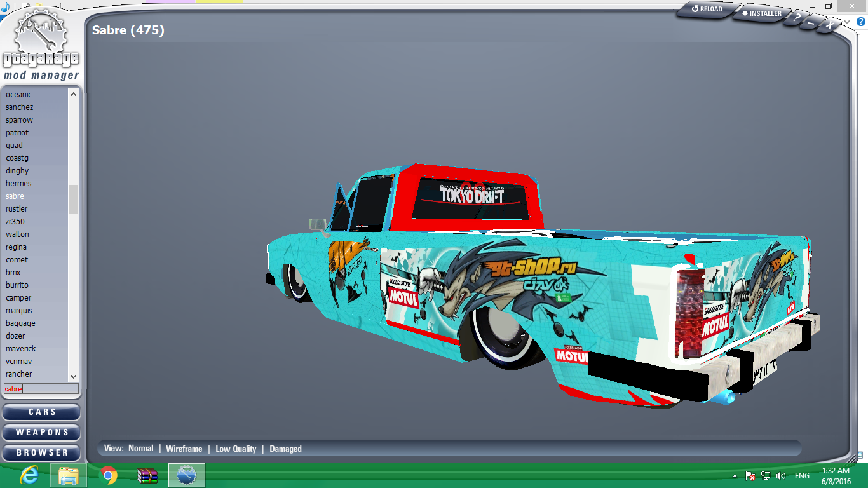Click the ENG language indicator
This screenshot has width=868, height=488.
point(802,476)
